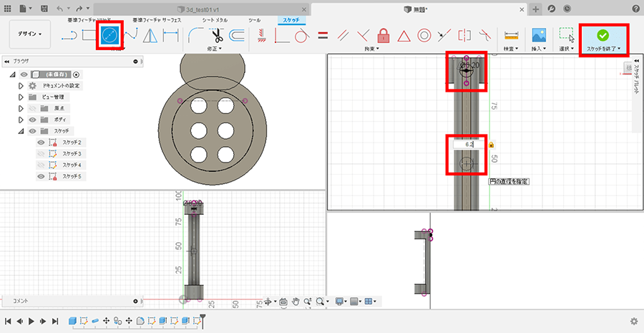Toggle visibility of スケッチ2
This screenshot has height=333, width=644.
click(41, 143)
